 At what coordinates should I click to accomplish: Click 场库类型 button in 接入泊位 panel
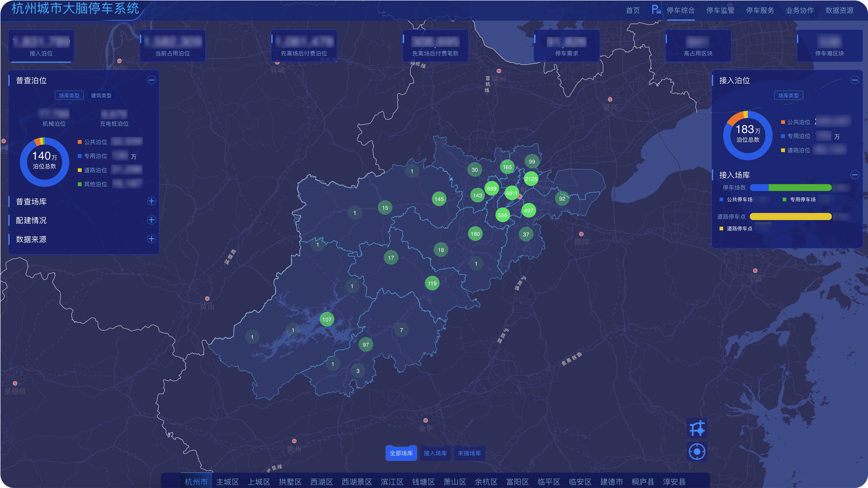(x=788, y=95)
